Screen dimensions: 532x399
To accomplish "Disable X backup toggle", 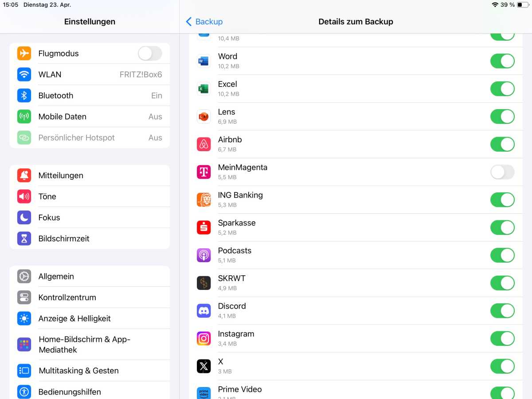I will click(x=502, y=366).
